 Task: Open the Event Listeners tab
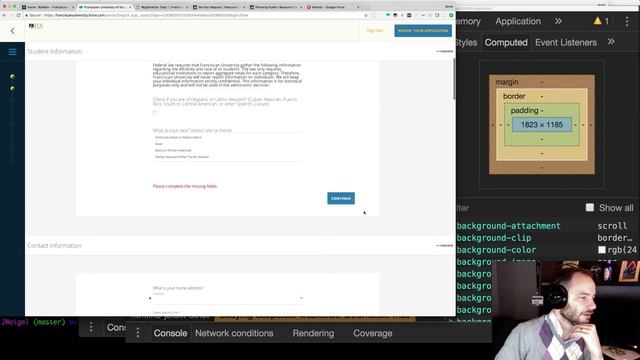tap(566, 42)
